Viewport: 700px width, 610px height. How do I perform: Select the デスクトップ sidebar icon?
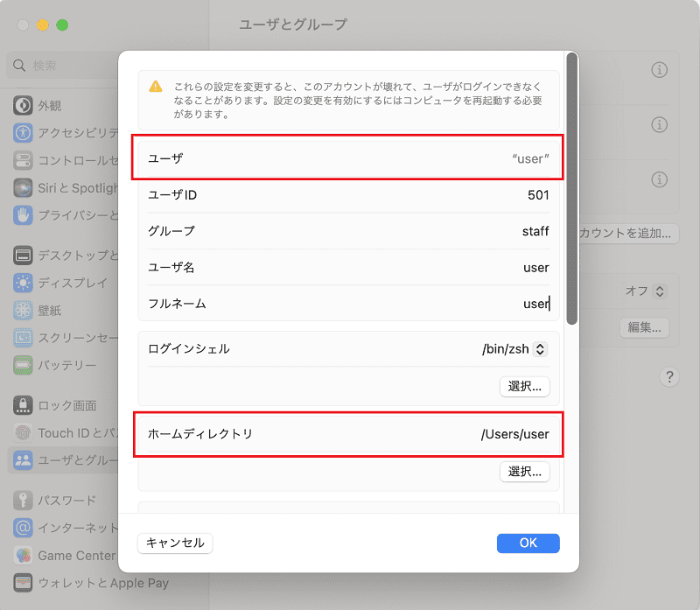pyautogui.click(x=23, y=255)
